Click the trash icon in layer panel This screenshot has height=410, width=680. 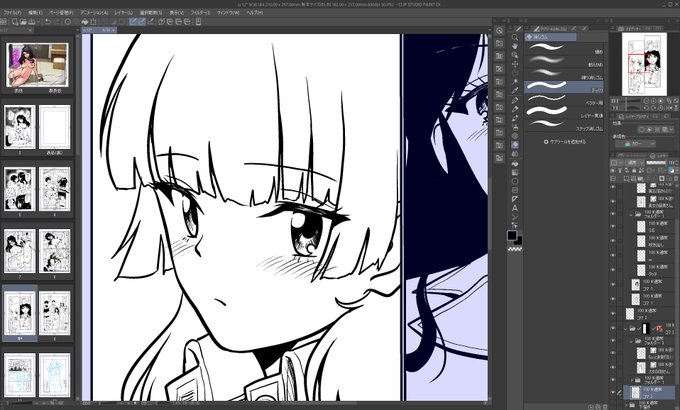[x=675, y=179]
